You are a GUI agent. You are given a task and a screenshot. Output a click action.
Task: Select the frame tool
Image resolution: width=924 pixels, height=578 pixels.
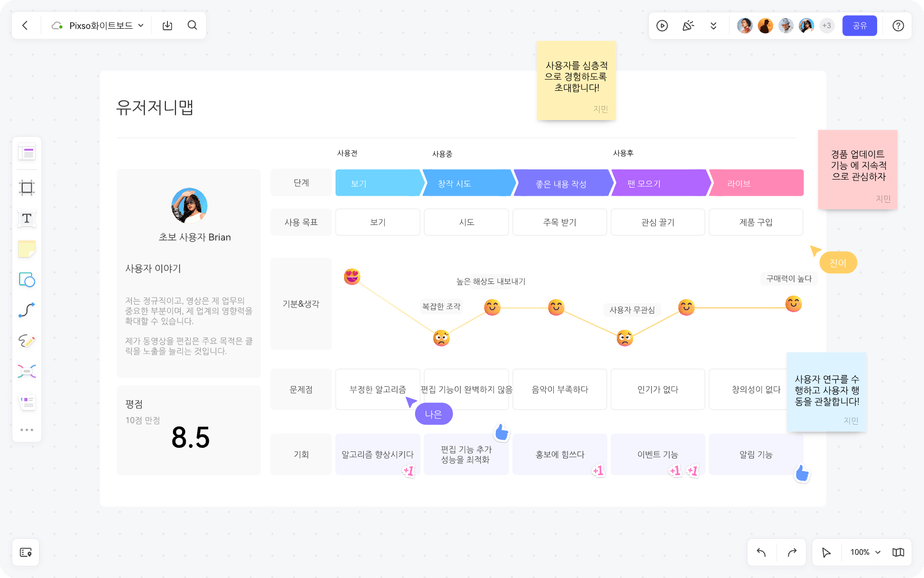coord(27,188)
